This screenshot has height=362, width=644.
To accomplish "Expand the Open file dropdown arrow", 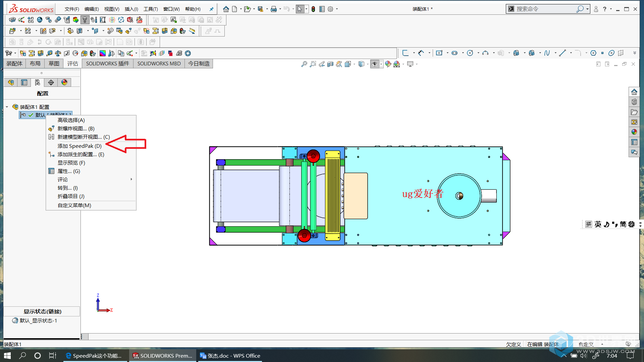I will click(x=254, y=9).
